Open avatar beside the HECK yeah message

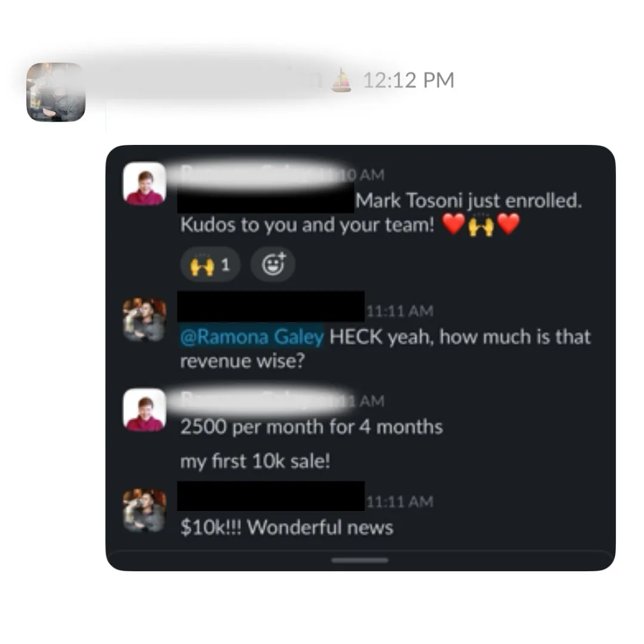(x=144, y=320)
